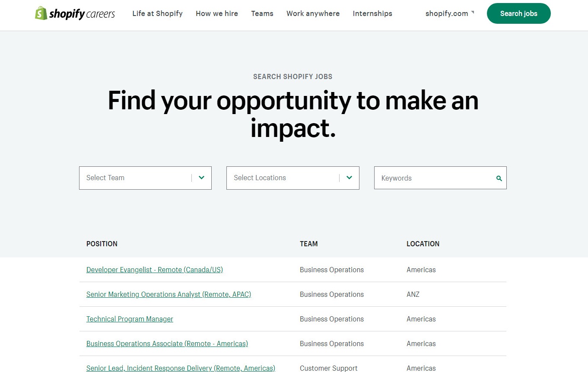Open Senior Lead, Incident Response Delivery listing

pyautogui.click(x=181, y=368)
